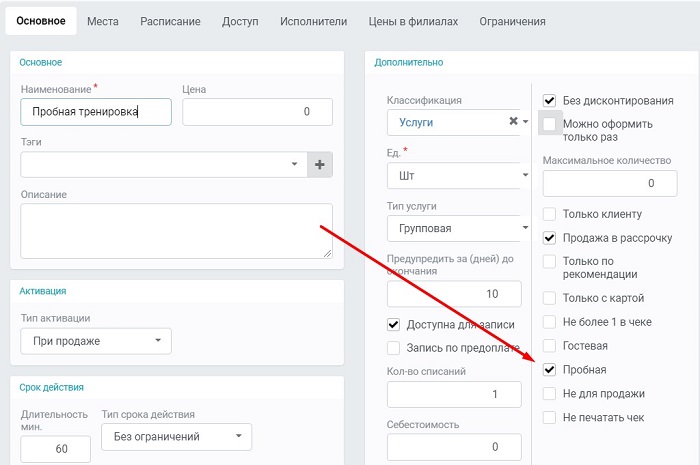700x465 pixels.
Task: Switch to Цены в филиалах tab
Action: [413, 21]
